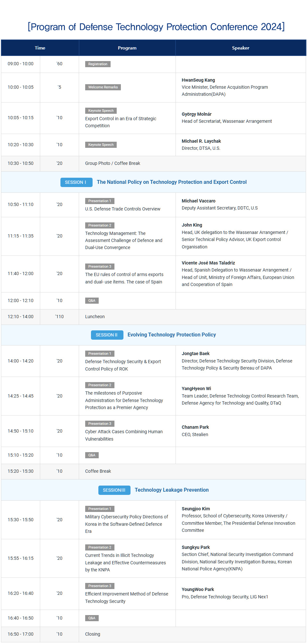
Task: Select the Program column header
Action: 127,48
